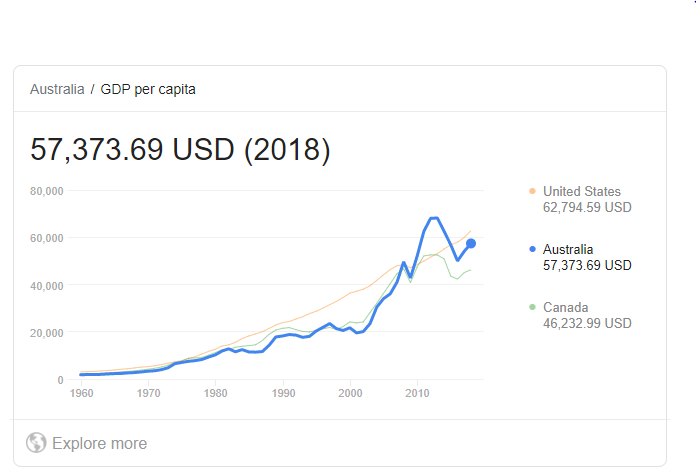Click the green Canada legend dot
This screenshot has height=472, width=696.
point(532,307)
